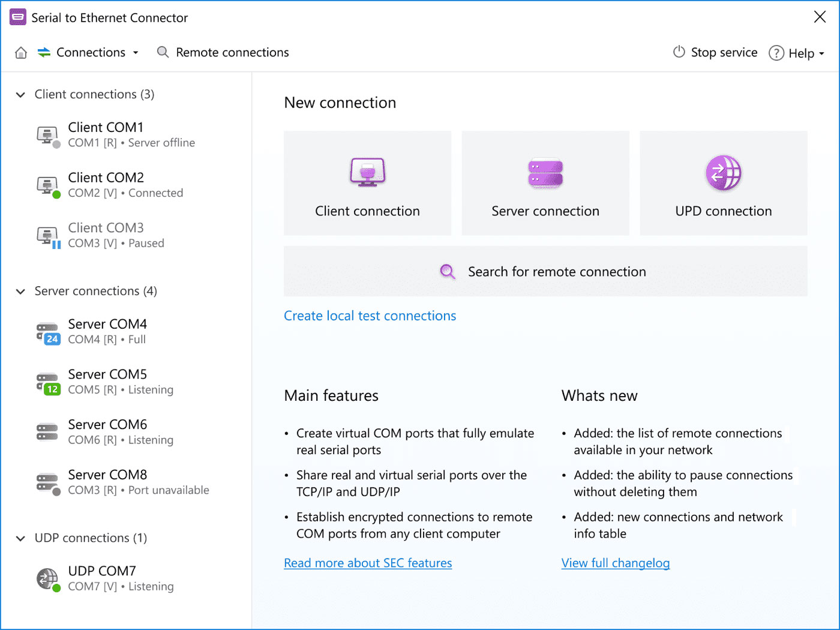The image size is (840, 630).
Task: Click the Home icon in the toolbar
Action: [20, 53]
